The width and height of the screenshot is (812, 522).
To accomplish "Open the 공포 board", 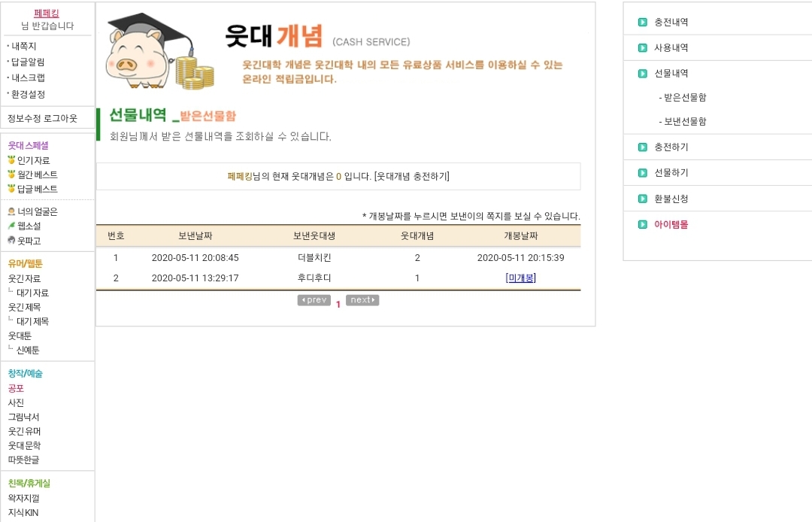I will coord(16,388).
